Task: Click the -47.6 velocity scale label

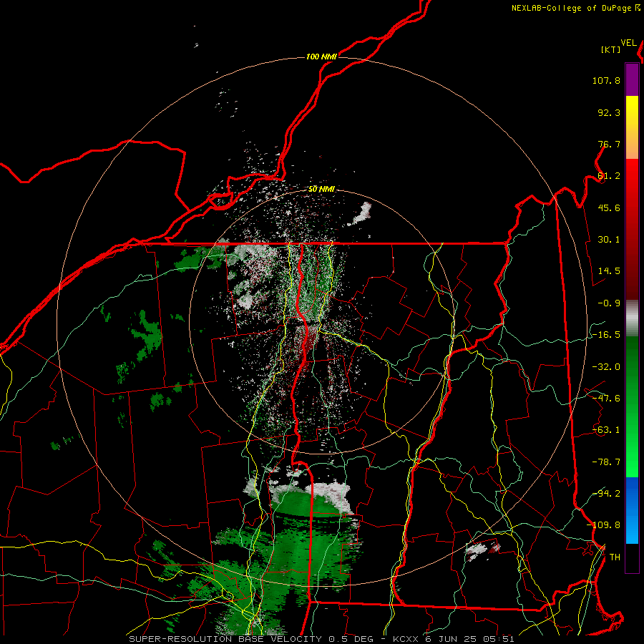Action: (606, 399)
